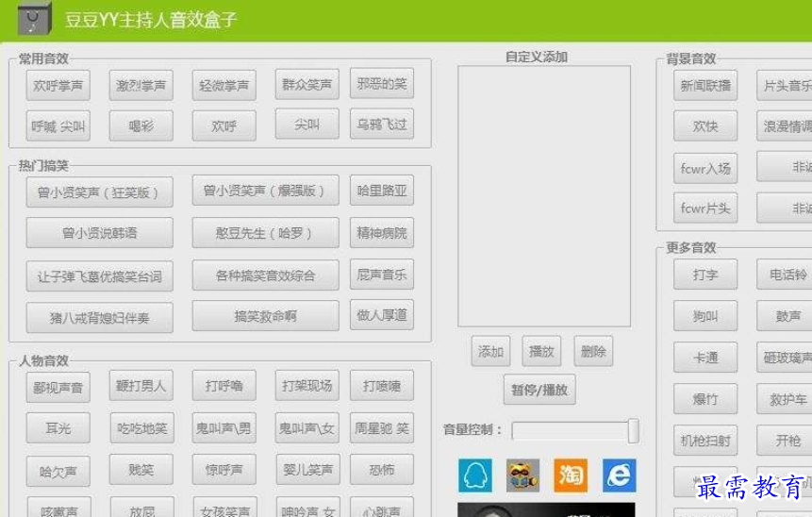This screenshot has height=517, width=812.
Task: Click the 哈里路亚 button
Action: [382, 191]
